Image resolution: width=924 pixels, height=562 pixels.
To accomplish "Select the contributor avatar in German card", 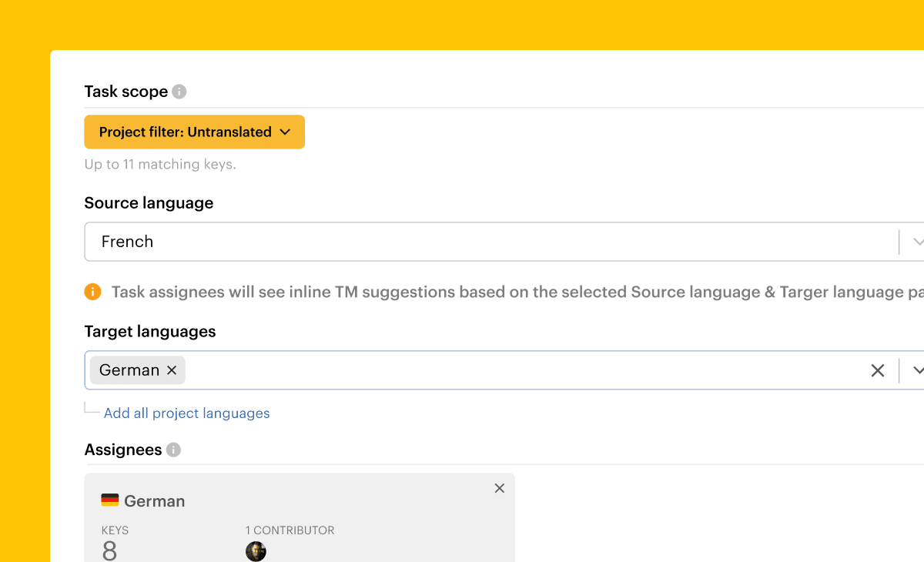I will tap(256, 551).
